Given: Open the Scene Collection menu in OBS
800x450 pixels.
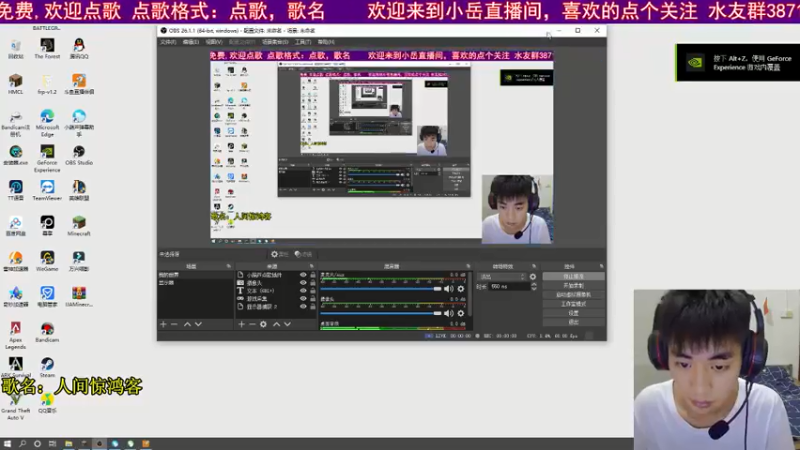Looking at the screenshot, I should pos(275,42).
